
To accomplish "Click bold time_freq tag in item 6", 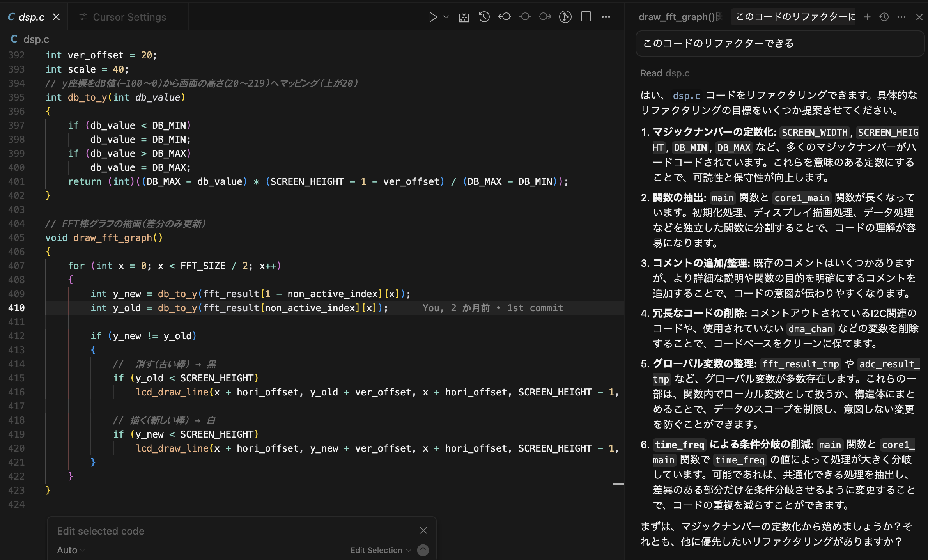I will coord(679,445).
